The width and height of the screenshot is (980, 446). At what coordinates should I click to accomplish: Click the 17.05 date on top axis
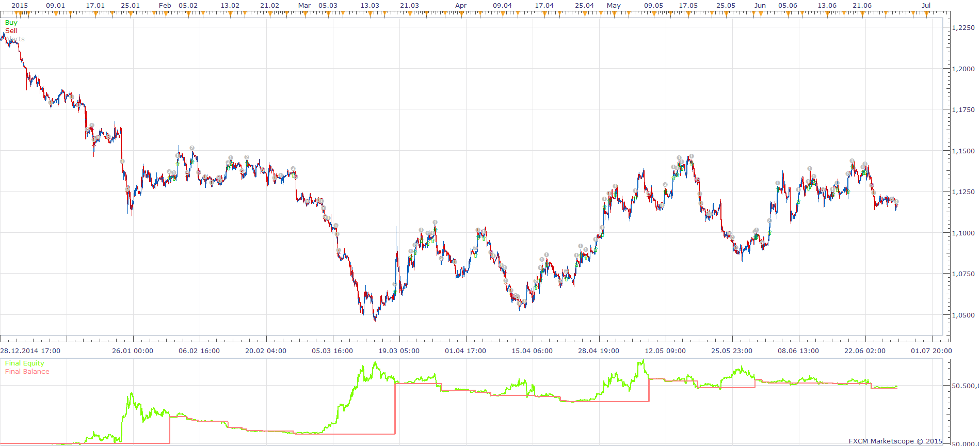688,6
